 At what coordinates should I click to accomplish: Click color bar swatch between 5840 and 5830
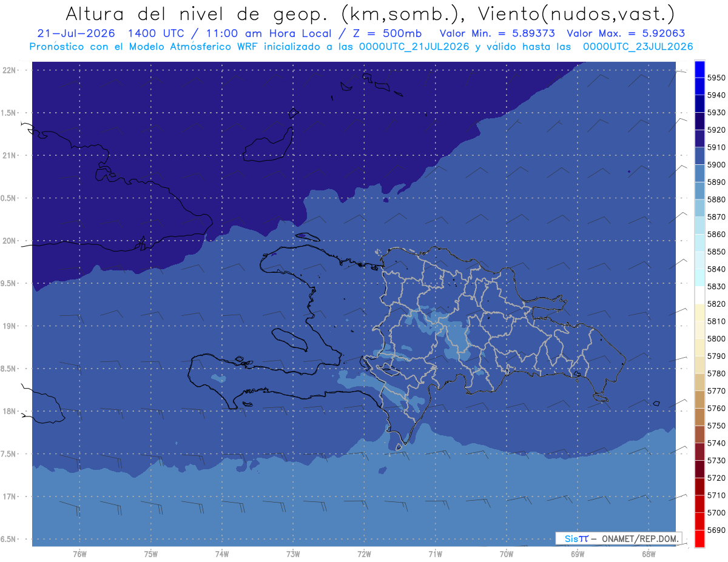(699, 278)
